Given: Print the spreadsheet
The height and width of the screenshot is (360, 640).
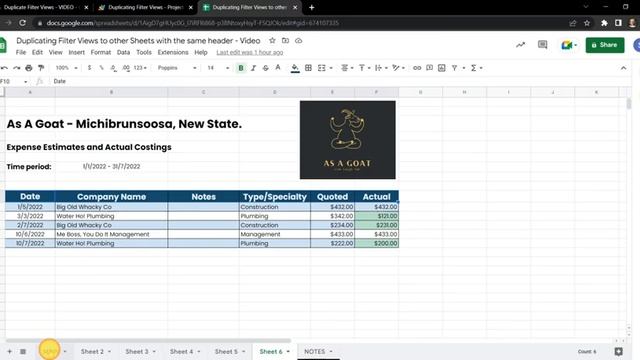Looking at the screenshot, I should 29,68.
